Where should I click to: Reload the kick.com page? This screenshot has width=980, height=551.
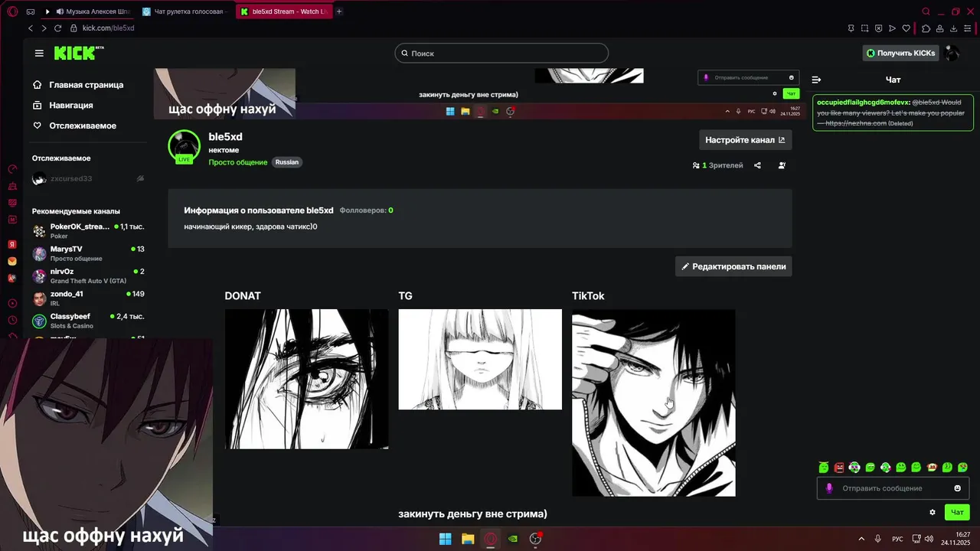coord(57,28)
